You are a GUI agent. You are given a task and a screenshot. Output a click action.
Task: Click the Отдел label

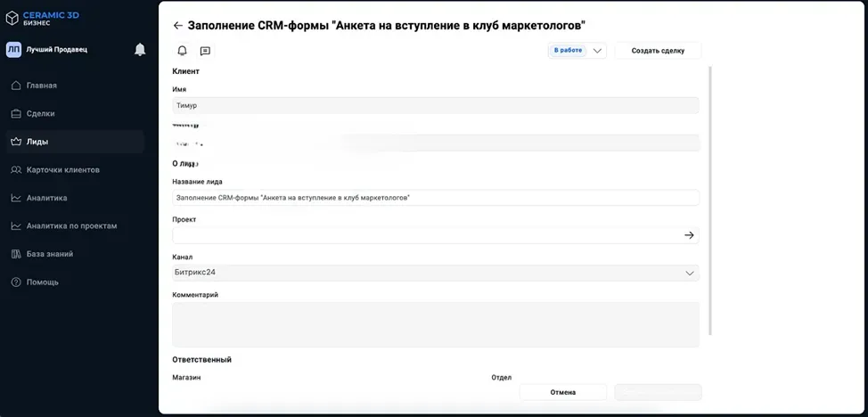502,378
